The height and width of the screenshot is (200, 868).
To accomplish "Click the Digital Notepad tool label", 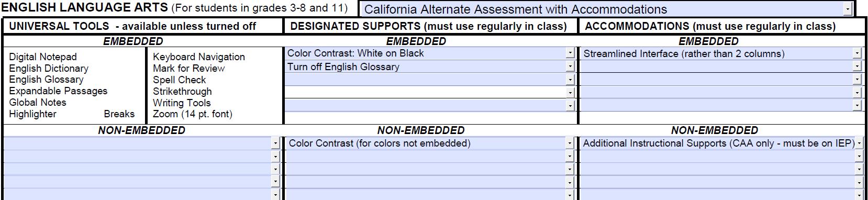I will pos(43,57).
